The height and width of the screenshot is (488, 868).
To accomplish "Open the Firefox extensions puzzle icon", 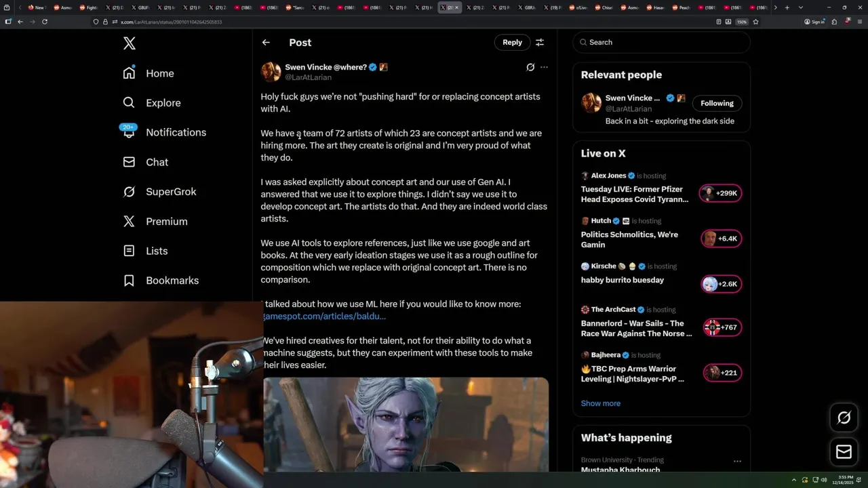I will [834, 22].
